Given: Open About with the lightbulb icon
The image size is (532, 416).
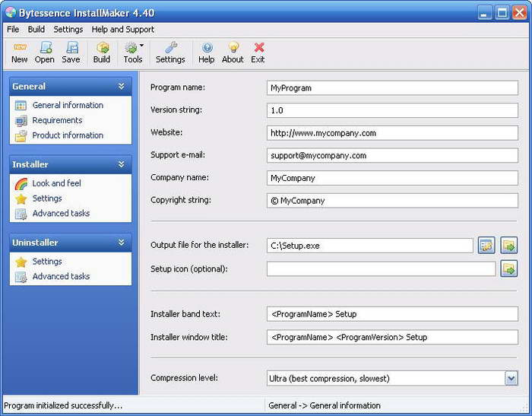Looking at the screenshot, I should point(233,48).
